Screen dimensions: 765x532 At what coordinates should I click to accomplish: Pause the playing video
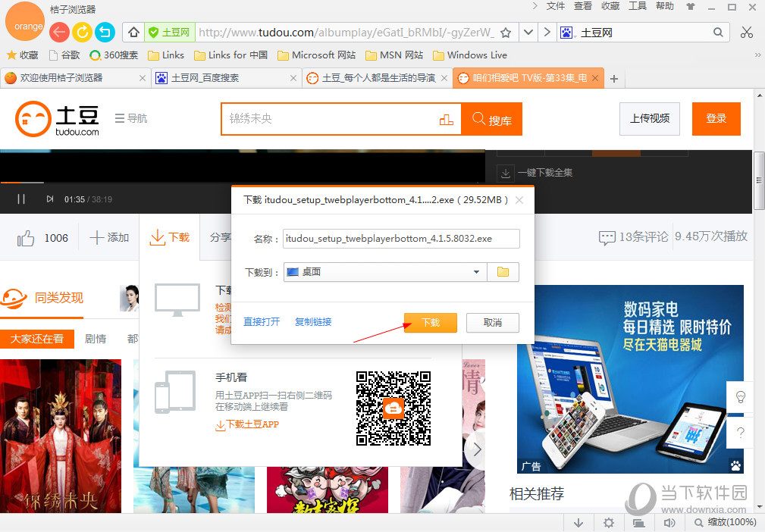(22, 199)
